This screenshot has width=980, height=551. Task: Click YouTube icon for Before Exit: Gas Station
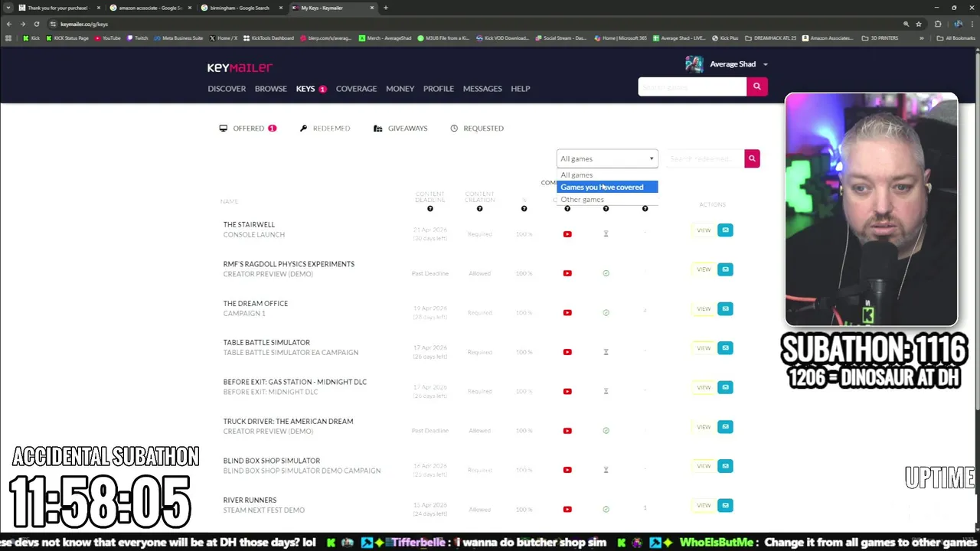pos(567,391)
